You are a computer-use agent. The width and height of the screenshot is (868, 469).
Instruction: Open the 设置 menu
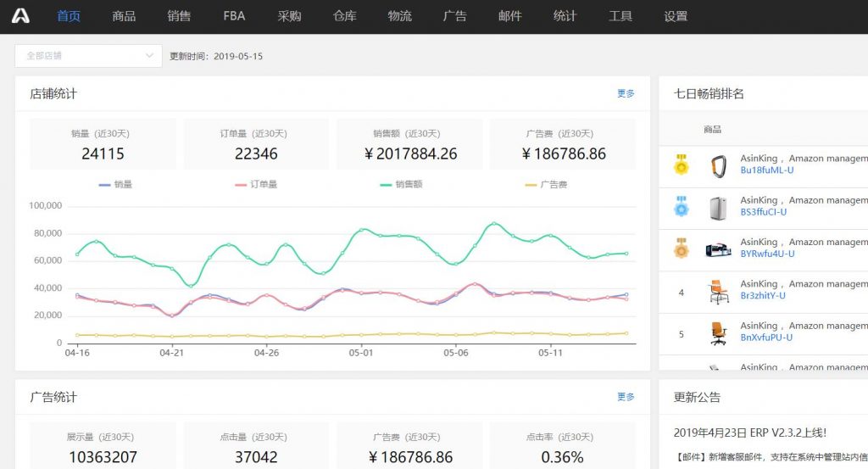click(676, 16)
